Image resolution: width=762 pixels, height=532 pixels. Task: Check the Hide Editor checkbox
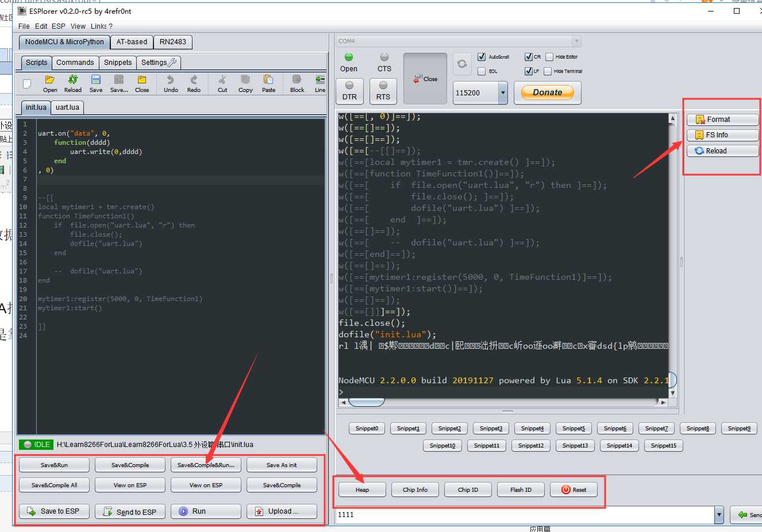[x=549, y=57]
